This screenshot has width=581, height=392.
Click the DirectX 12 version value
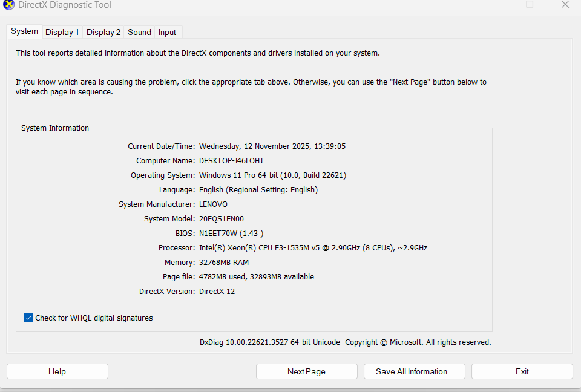point(217,292)
